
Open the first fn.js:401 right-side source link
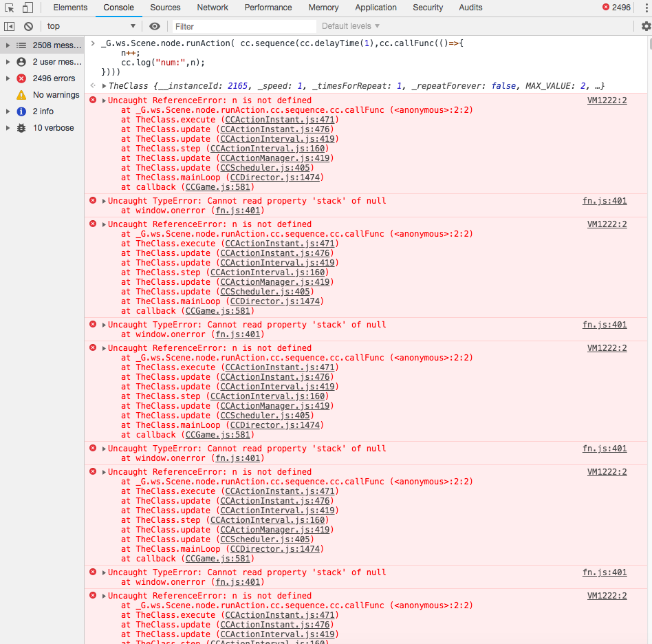point(604,201)
